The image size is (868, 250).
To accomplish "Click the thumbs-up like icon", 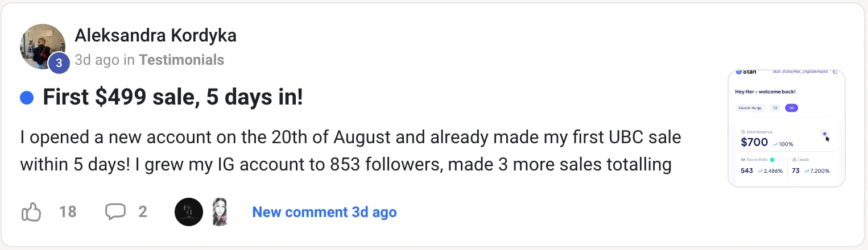I will point(31,213).
